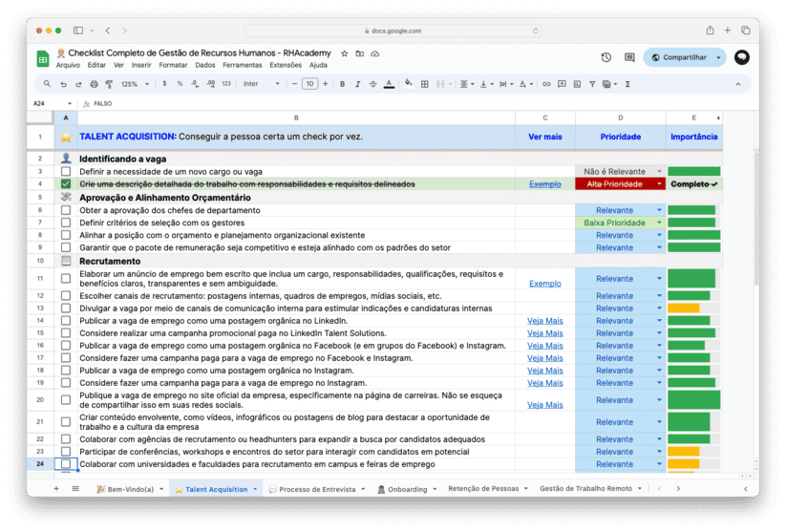The height and width of the screenshot is (532, 786).
Task: Decrease font size with minus button
Action: click(x=295, y=84)
